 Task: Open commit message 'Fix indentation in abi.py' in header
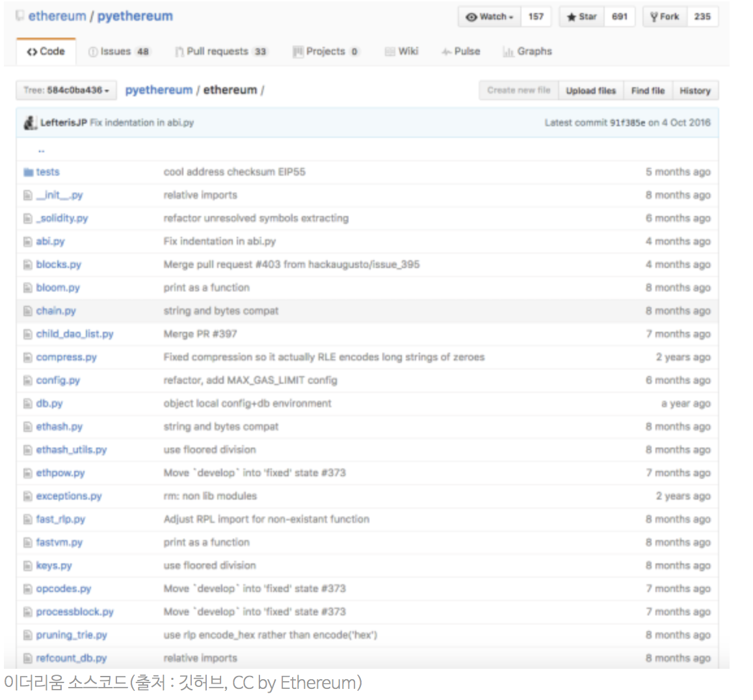pos(142,122)
